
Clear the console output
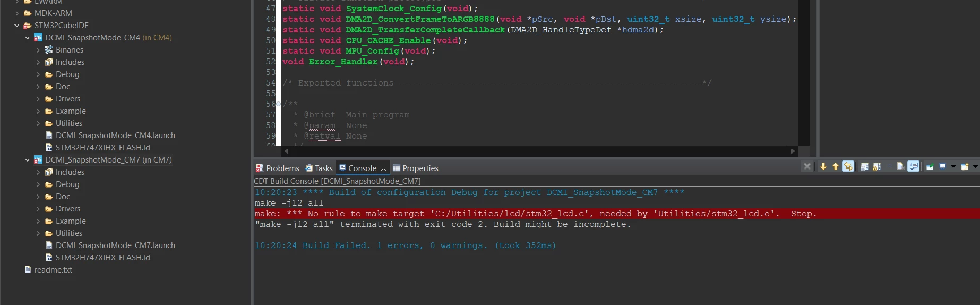901,166
